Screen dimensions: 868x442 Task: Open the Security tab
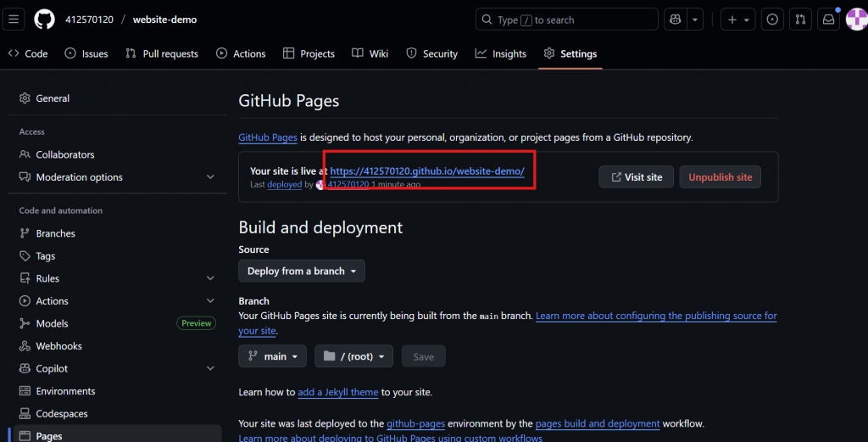coord(432,53)
